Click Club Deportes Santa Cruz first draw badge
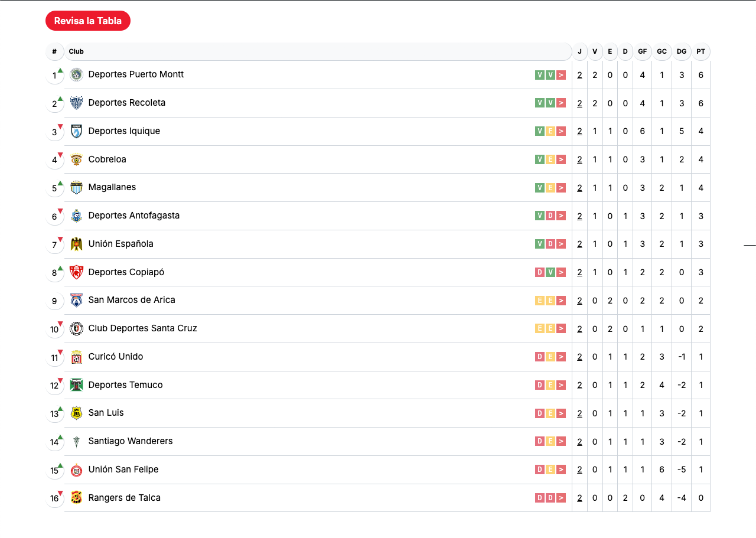The height and width of the screenshot is (538, 756). [539, 328]
